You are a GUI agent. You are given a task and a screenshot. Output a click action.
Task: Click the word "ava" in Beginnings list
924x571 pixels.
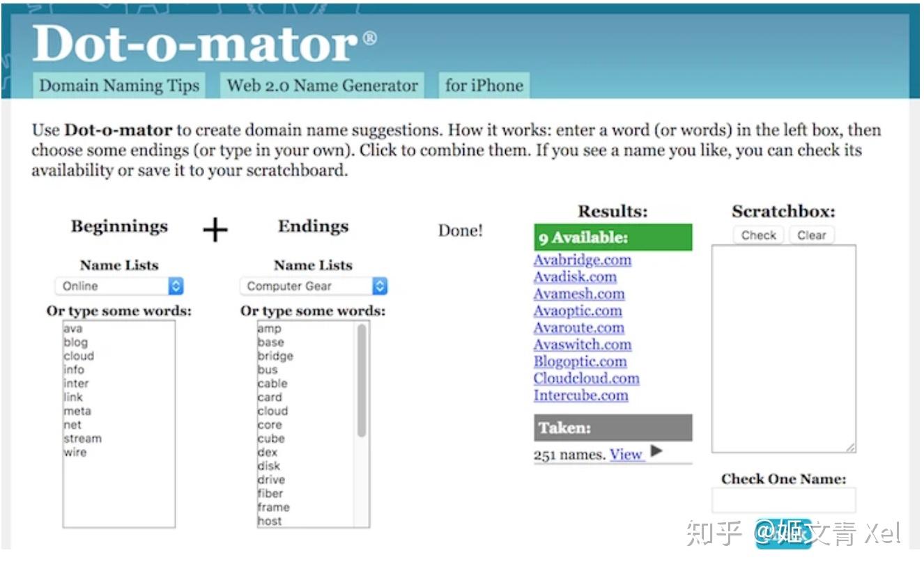(72, 329)
